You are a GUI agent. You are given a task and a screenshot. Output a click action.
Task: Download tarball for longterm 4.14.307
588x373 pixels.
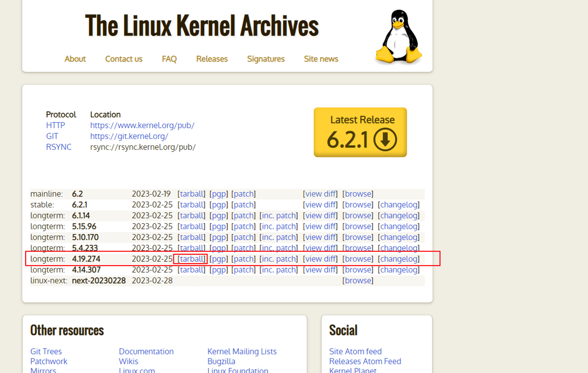pyautogui.click(x=191, y=270)
